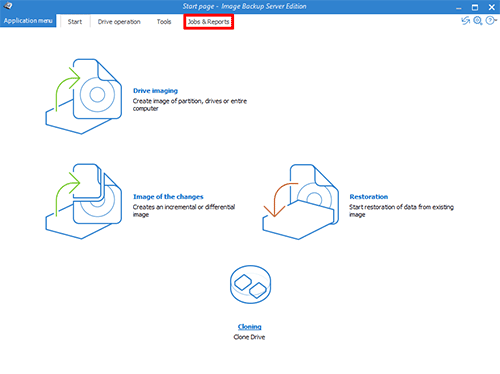Click 'Start restoration of data from existing image' text
500x374 pixels.
click(x=401, y=211)
